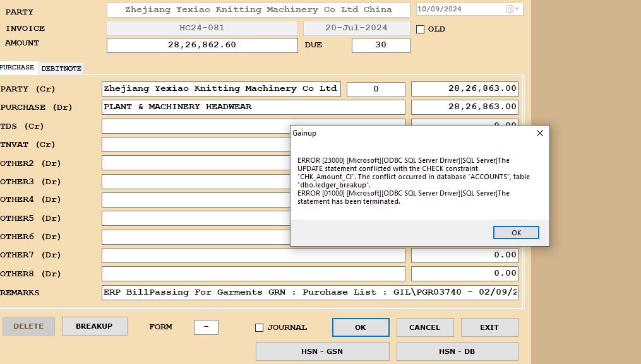Viewport: 641px width, 364px height.
Task: Open the HSN - DB button
Action: point(457,351)
